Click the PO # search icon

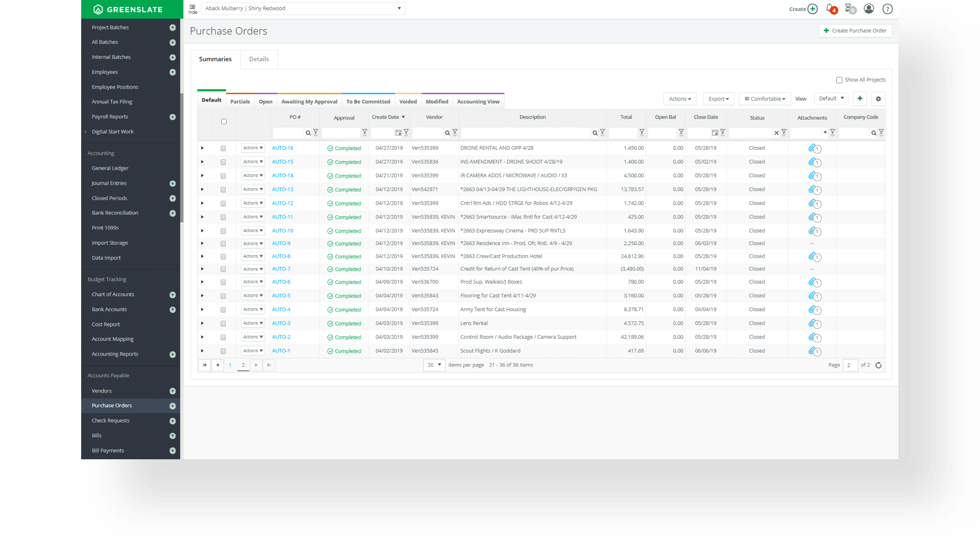click(x=308, y=133)
